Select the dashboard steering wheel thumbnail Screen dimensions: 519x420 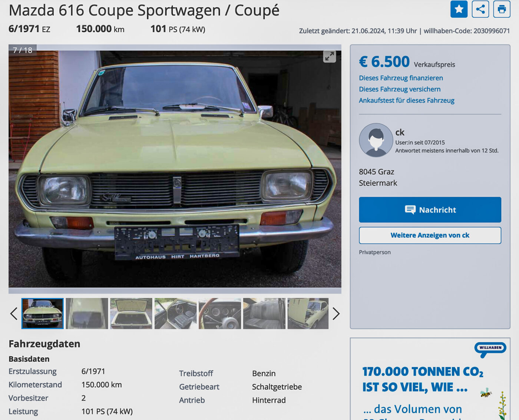220,314
